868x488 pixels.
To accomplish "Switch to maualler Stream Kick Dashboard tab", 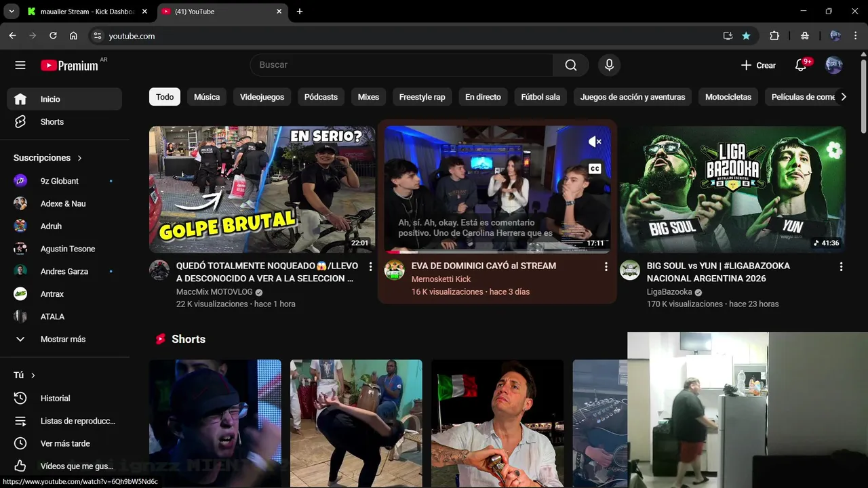I will (88, 12).
